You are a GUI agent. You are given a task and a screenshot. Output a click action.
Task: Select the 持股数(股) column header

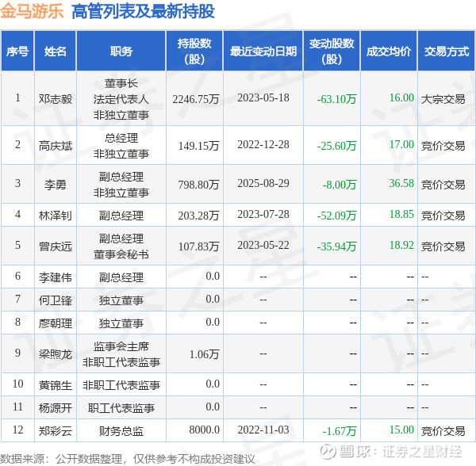(x=194, y=52)
